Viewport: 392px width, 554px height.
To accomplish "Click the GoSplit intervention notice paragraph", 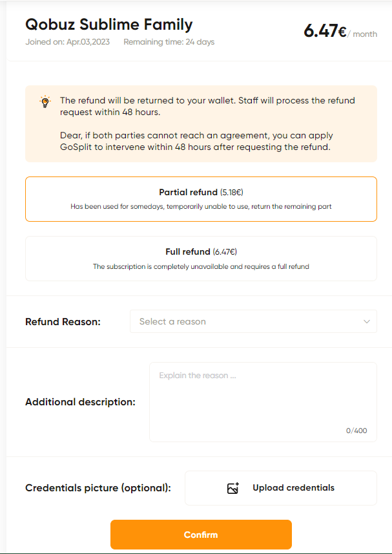I will (x=196, y=142).
